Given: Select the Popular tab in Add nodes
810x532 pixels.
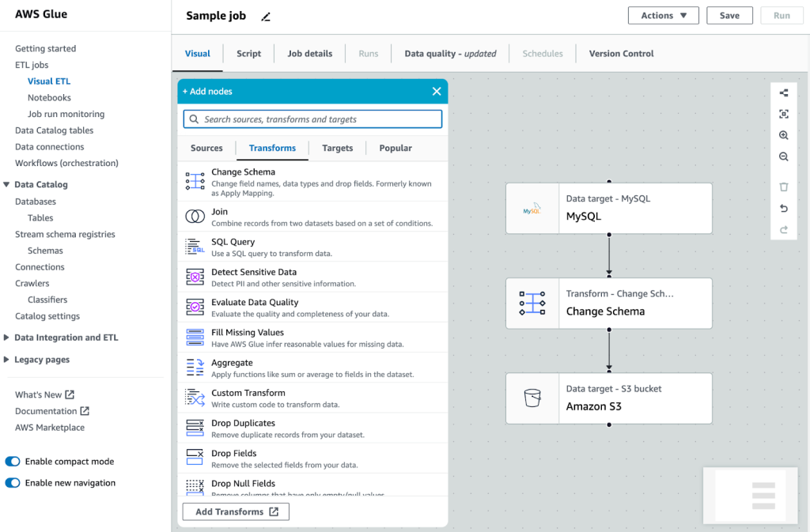Looking at the screenshot, I should point(396,148).
